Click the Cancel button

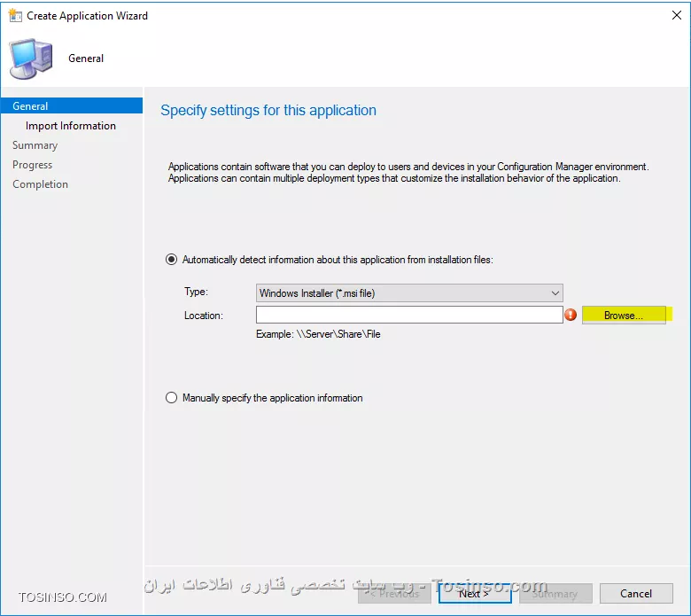636,594
